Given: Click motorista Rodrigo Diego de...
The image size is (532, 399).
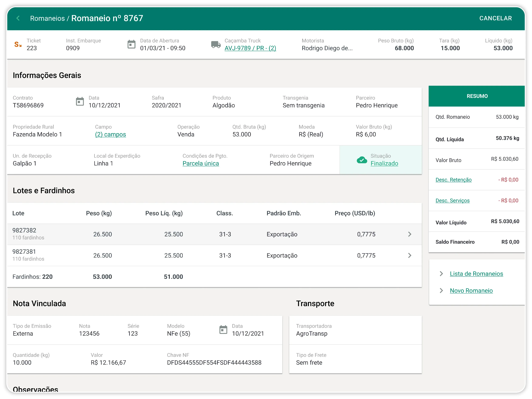Looking at the screenshot, I should click(327, 48).
